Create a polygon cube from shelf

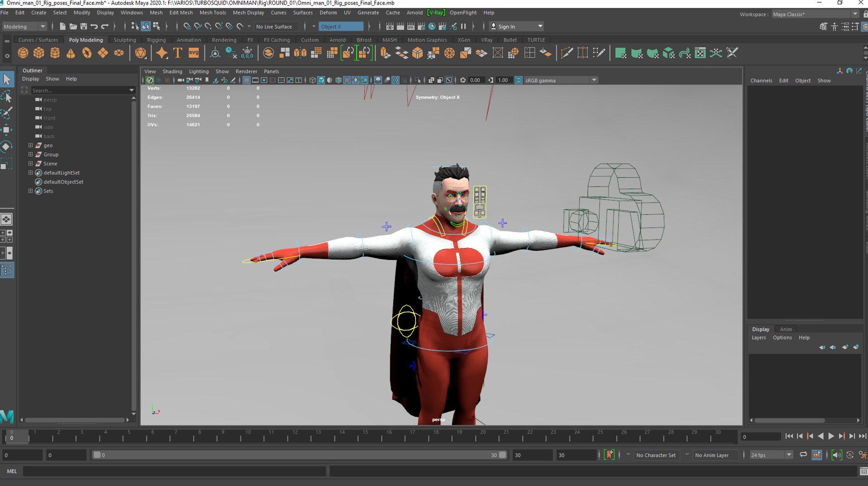point(39,53)
